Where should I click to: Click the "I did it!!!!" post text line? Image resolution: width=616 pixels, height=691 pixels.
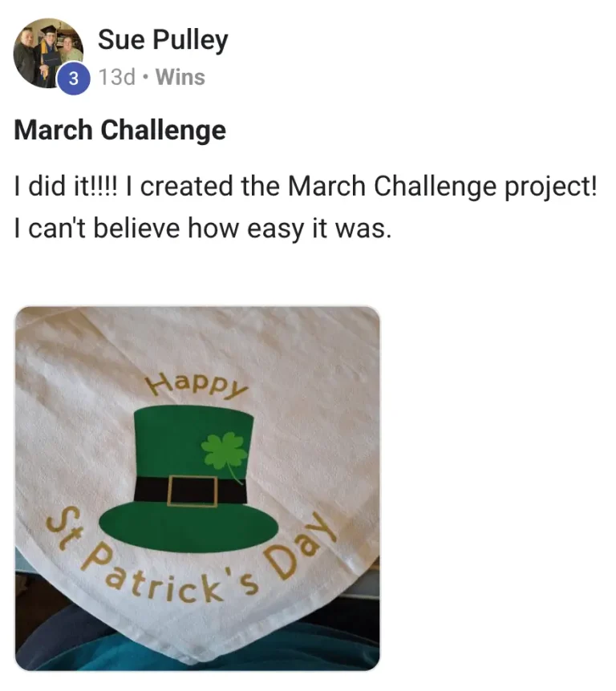(305, 186)
